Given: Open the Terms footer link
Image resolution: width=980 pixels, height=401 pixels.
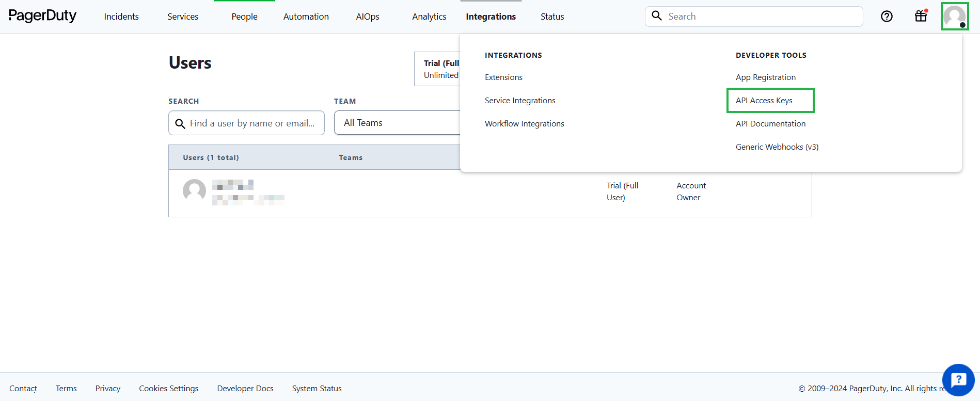Looking at the screenshot, I should click(66, 389).
